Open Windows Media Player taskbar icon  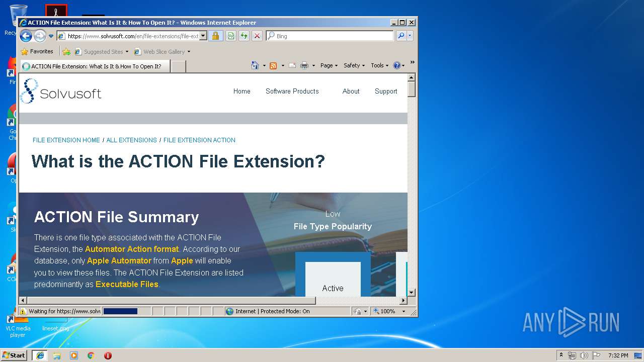[74, 355]
